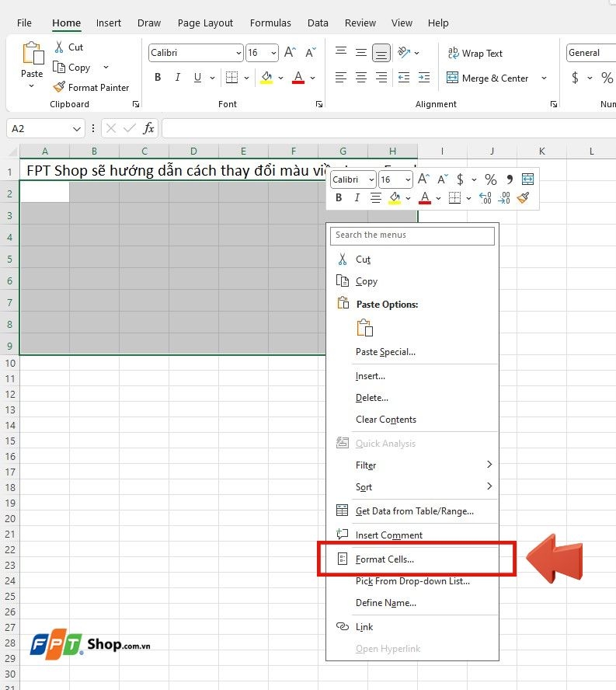Open the Insert ribbon tab
This screenshot has width=616, height=690.
(x=108, y=23)
